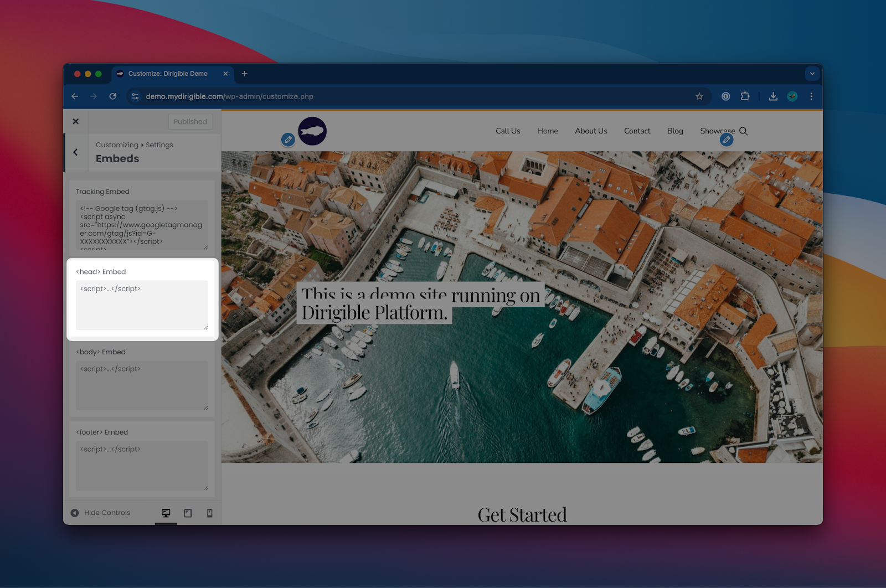The image size is (886, 588).
Task: Open the password manager extension icon
Action: pos(725,96)
